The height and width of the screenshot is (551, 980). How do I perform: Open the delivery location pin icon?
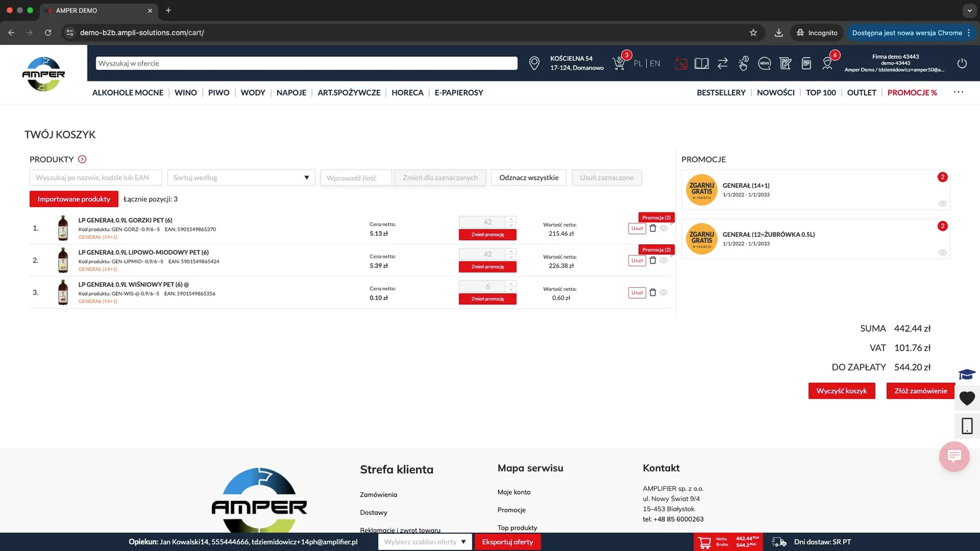[534, 63]
